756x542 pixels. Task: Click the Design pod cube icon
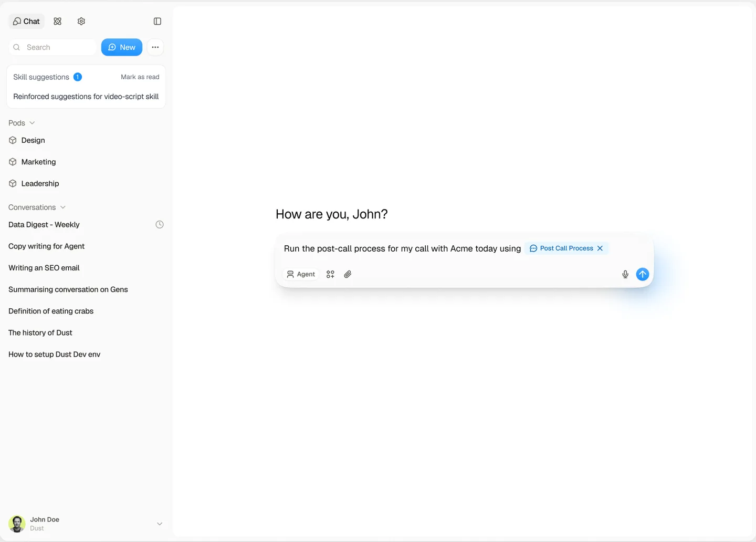coord(13,140)
